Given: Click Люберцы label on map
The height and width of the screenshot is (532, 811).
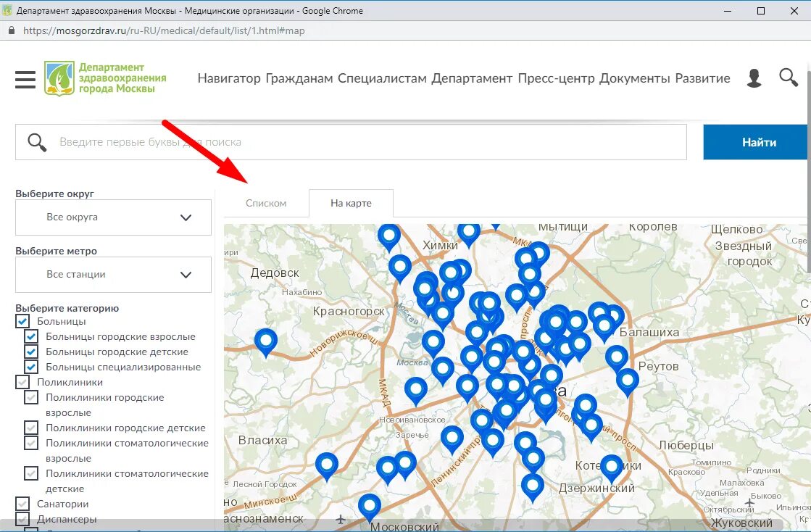Looking at the screenshot, I should [x=686, y=445].
